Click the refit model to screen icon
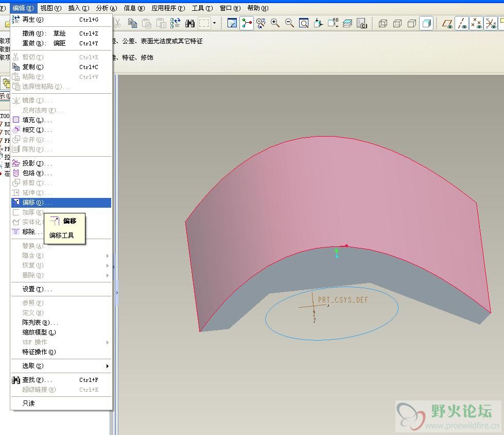 [x=304, y=23]
